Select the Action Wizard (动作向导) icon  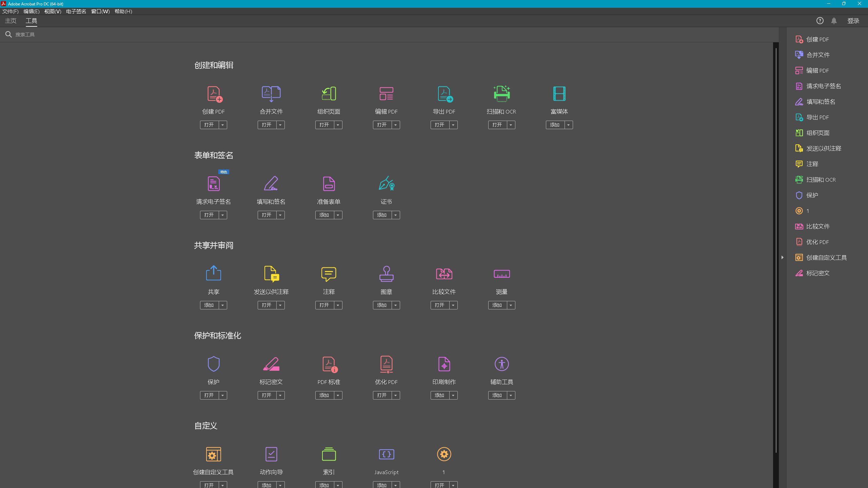click(x=271, y=454)
